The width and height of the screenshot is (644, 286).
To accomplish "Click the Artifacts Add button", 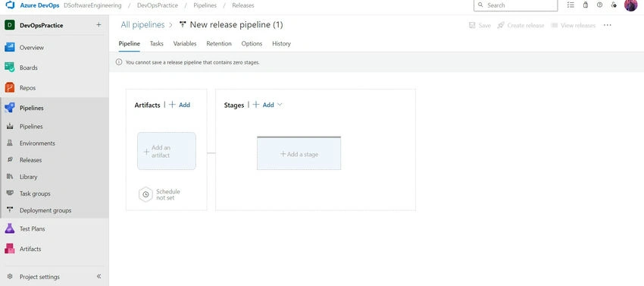I will click(x=180, y=105).
